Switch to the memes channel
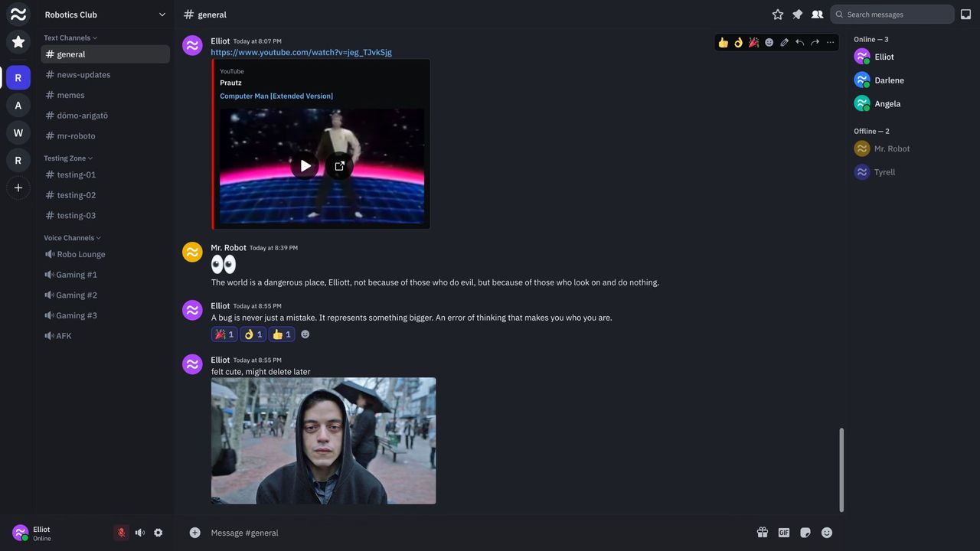 point(70,94)
